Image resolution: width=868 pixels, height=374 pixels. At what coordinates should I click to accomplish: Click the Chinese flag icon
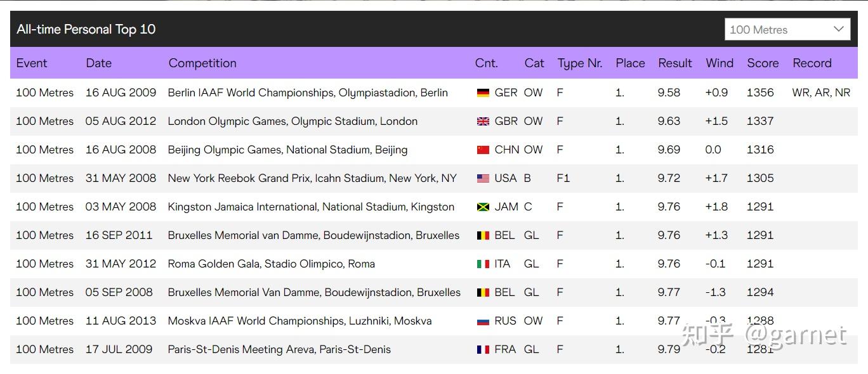[483, 150]
